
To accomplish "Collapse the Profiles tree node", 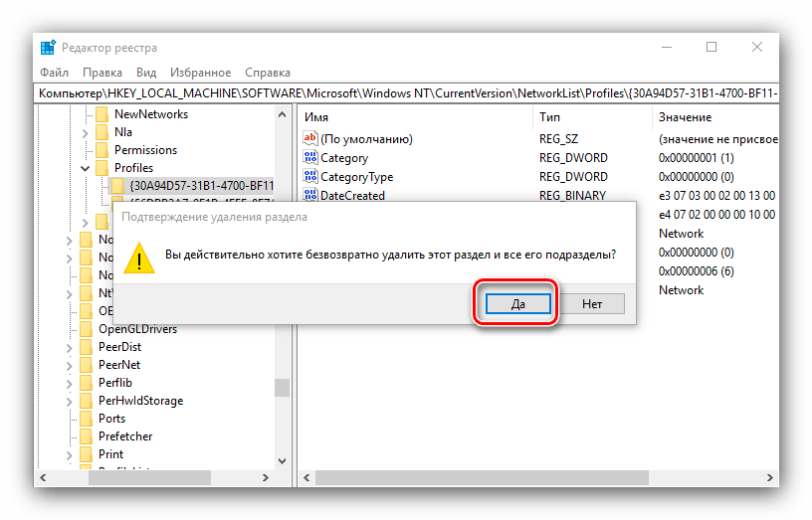I will (x=87, y=168).
